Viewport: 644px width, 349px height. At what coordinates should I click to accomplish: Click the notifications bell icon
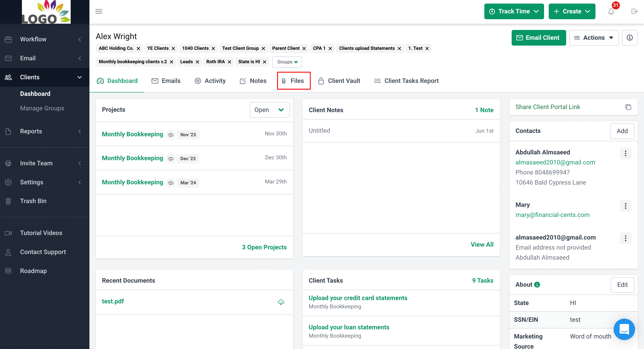click(x=611, y=12)
